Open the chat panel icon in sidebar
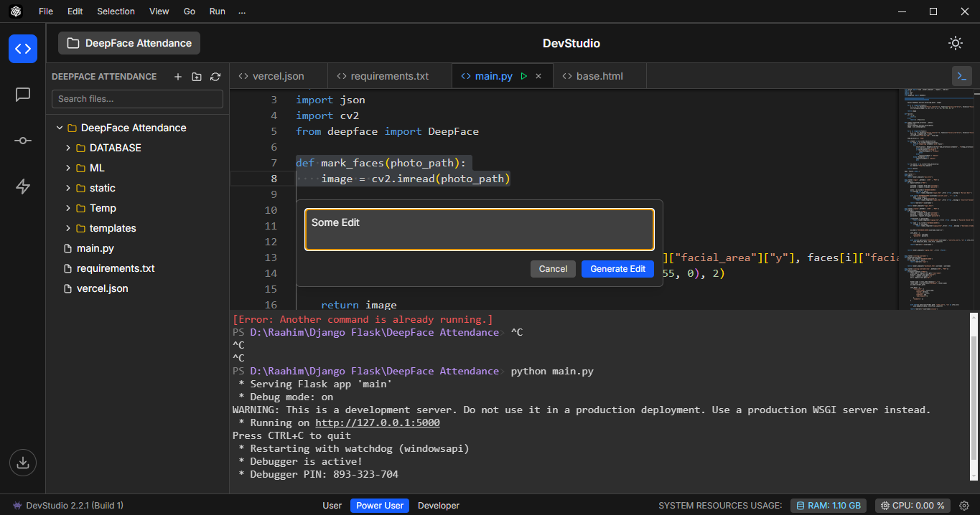 23,95
